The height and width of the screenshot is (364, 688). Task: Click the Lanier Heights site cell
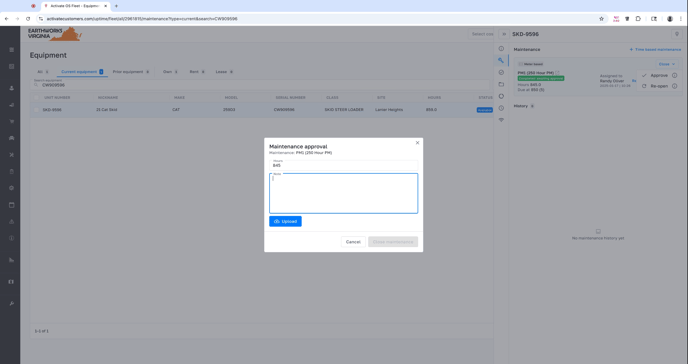[389, 110]
